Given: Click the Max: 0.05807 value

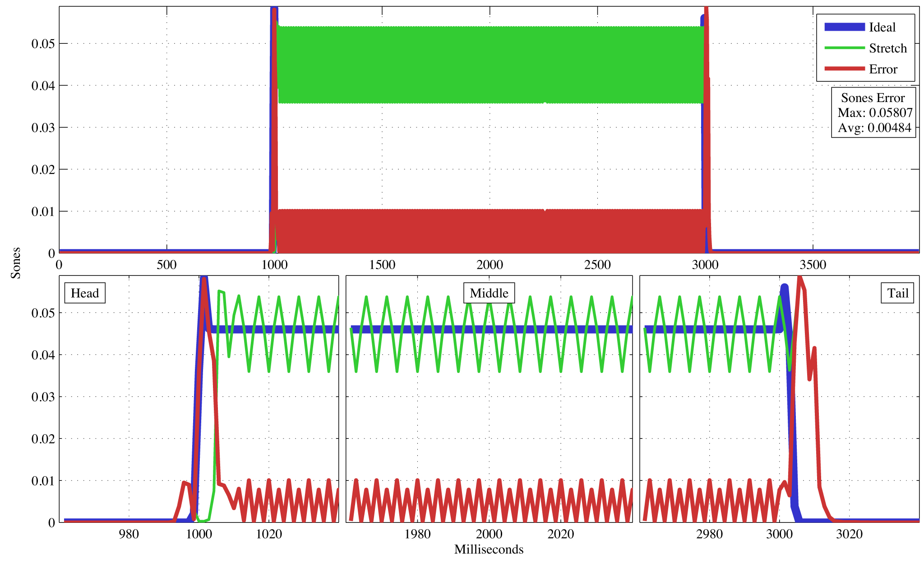Looking at the screenshot, I should pyautogui.click(x=875, y=112).
